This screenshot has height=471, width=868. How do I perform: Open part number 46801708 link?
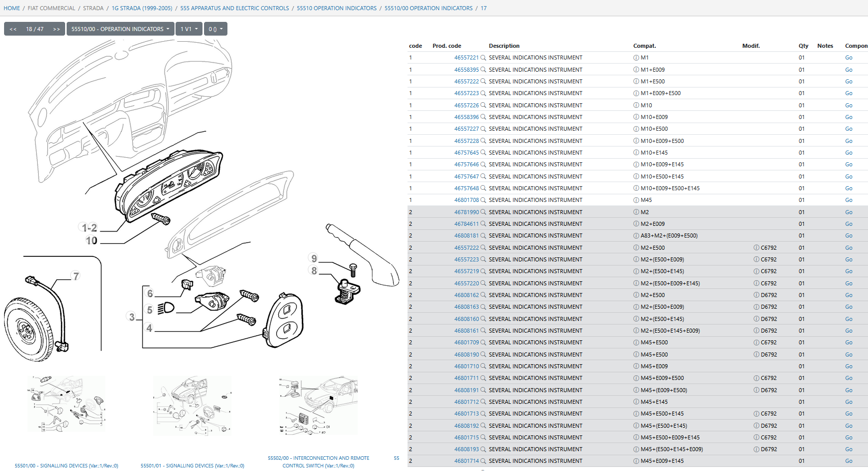[x=466, y=200]
